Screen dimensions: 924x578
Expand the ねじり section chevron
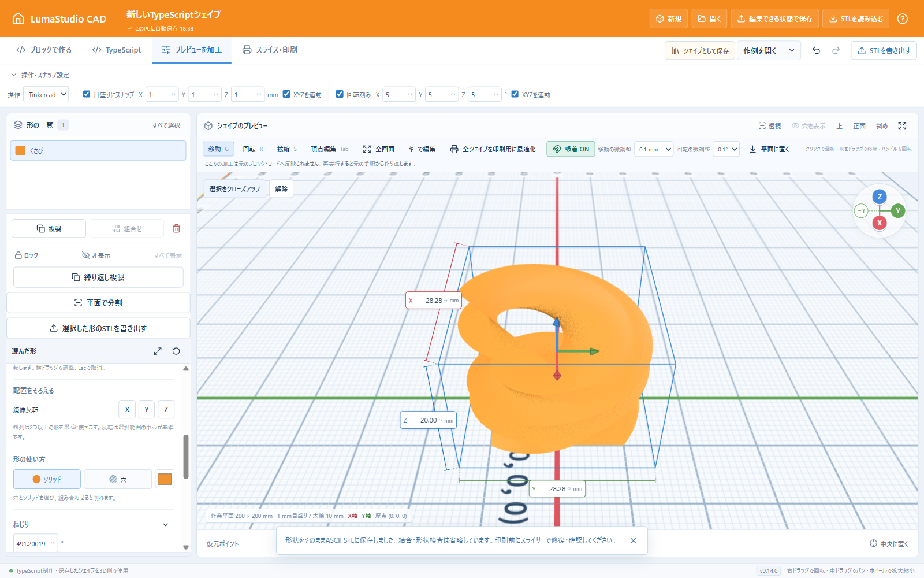tap(166, 525)
